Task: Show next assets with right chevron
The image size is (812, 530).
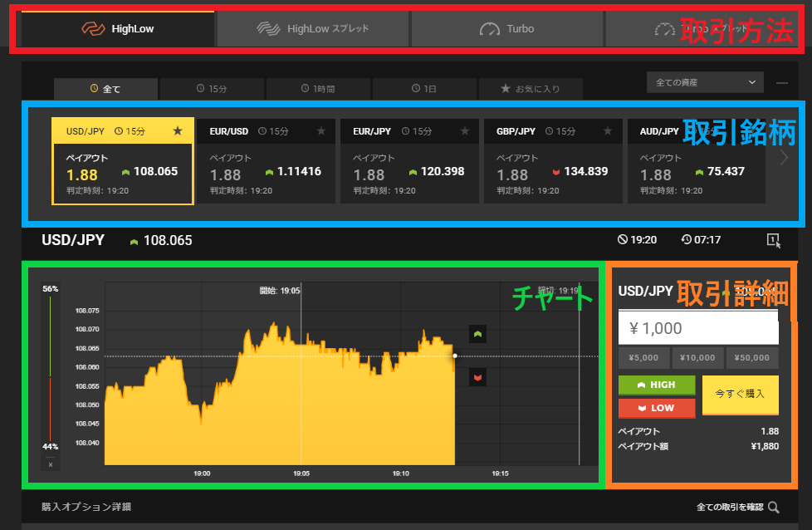Action: (x=784, y=158)
